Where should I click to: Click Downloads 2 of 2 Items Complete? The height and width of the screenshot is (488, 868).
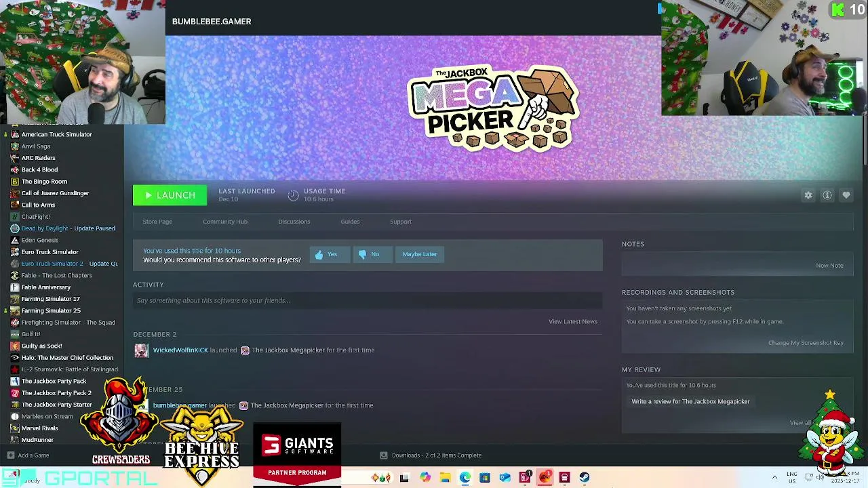(437, 455)
